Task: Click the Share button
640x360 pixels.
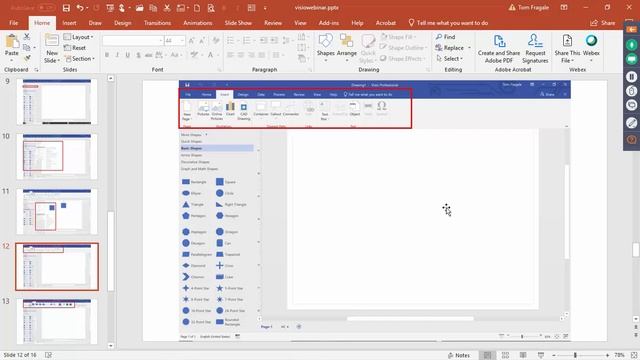Action: (x=603, y=23)
